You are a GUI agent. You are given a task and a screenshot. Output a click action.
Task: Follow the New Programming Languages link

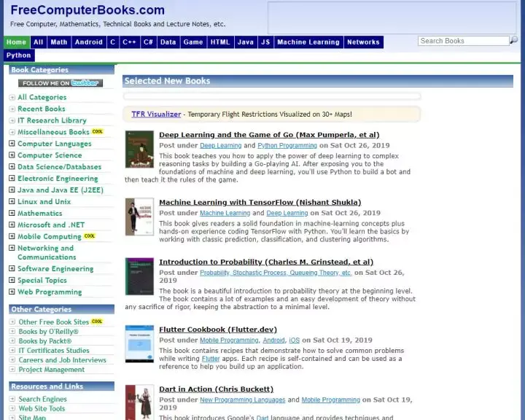[242, 400]
